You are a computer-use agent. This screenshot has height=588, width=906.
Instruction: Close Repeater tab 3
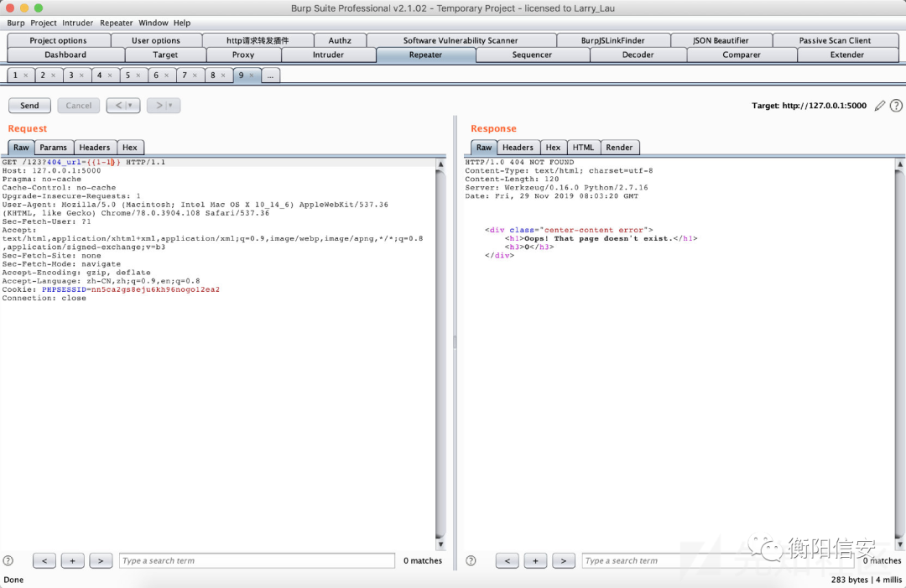click(x=81, y=75)
